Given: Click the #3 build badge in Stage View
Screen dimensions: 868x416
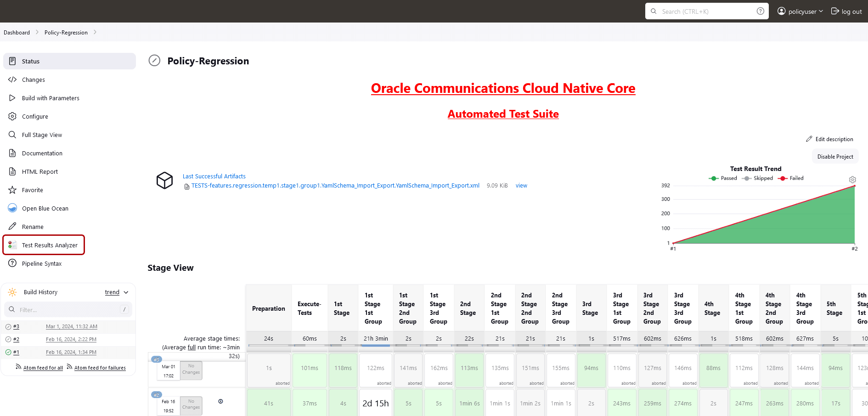Looking at the screenshot, I should tap(157, 359).
